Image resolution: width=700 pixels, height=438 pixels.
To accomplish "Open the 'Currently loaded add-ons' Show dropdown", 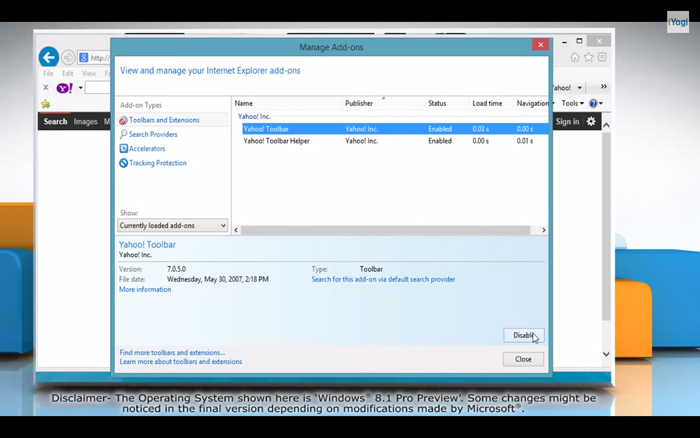I will (x=174, y=226).
